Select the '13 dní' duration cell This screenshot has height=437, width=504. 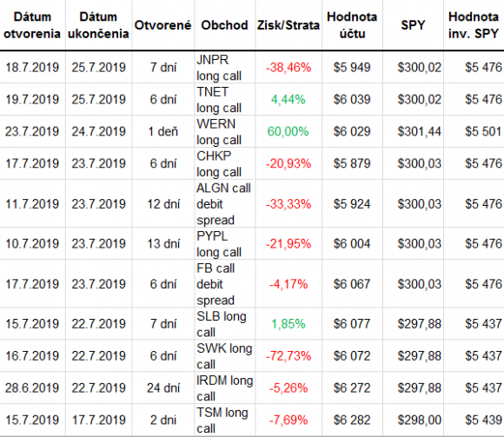tap(163, 244)
